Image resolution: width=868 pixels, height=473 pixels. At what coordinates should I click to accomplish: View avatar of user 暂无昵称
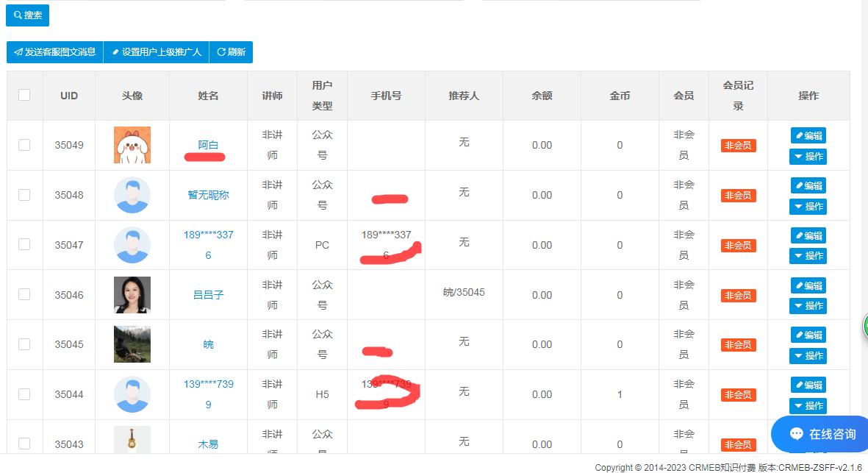tap(132, 195)
